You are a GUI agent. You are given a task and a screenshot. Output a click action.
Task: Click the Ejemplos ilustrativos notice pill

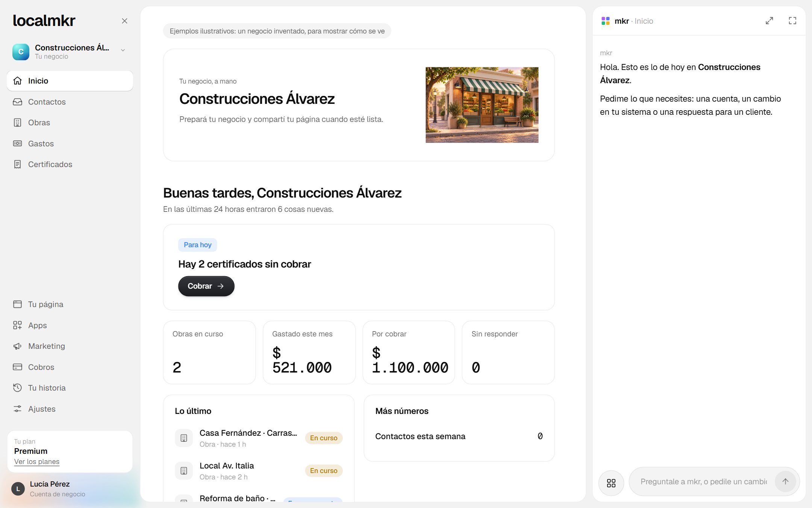click(x=277, y=31)
